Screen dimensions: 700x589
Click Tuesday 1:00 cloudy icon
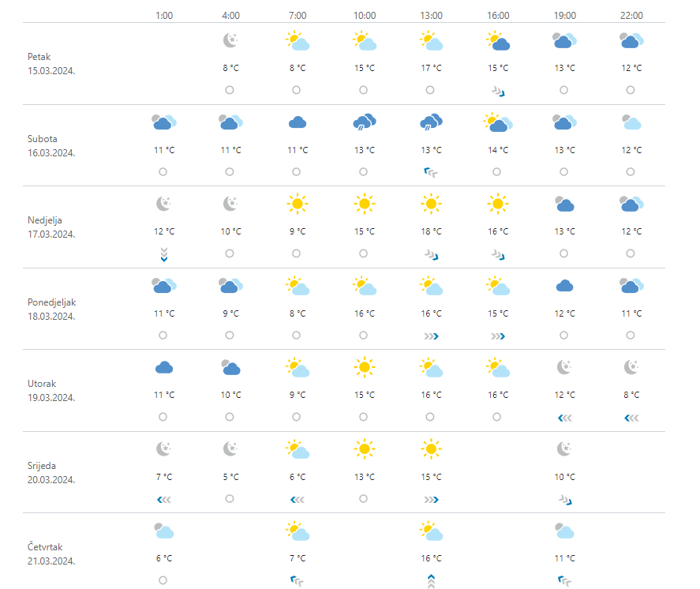(163, 367)
